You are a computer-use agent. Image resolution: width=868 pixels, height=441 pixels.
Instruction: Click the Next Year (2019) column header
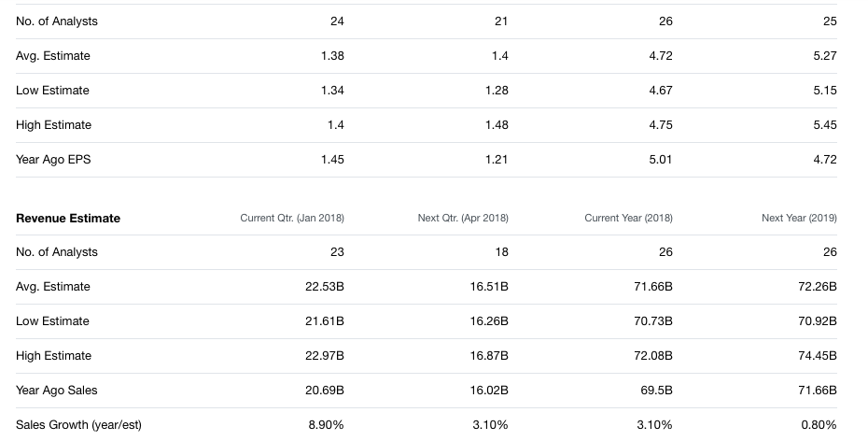799,218
